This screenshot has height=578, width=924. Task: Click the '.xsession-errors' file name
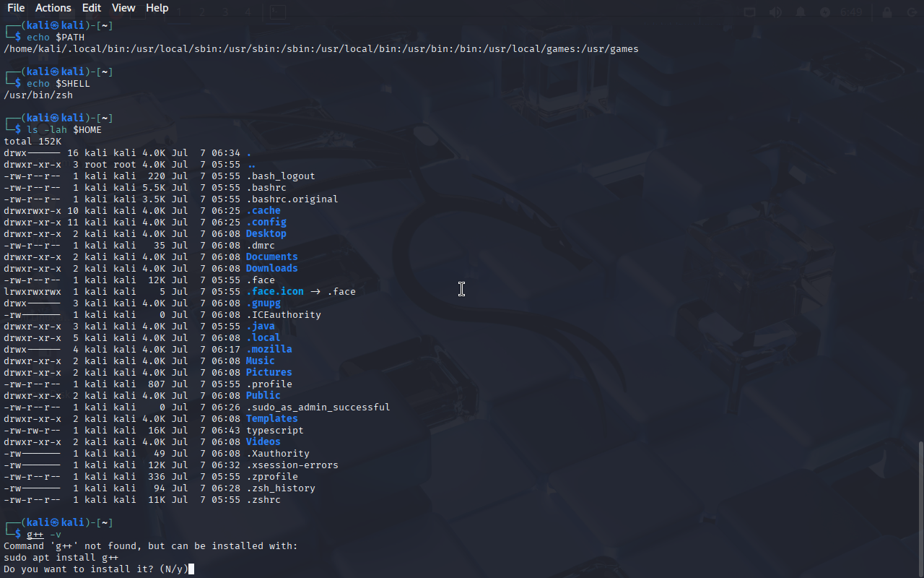click(292, 465)
